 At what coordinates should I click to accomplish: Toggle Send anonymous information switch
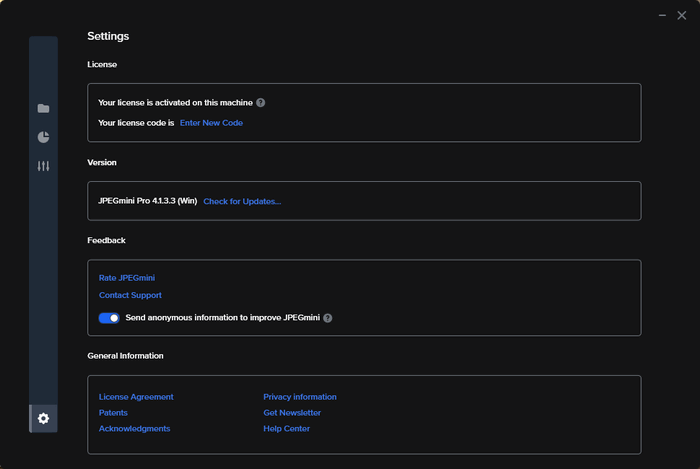(109, 318)
